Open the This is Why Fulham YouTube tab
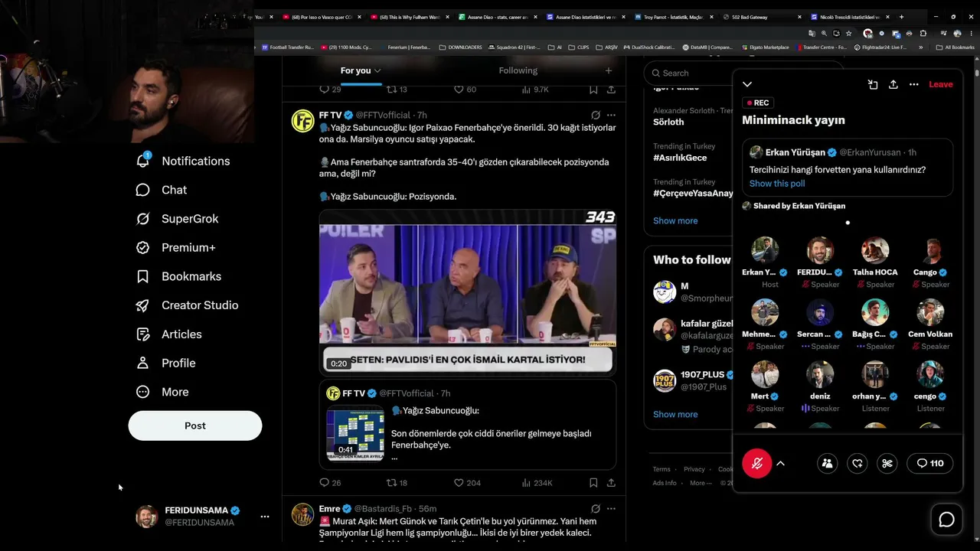This screenshot has width=980, height=551. [410, 17]
